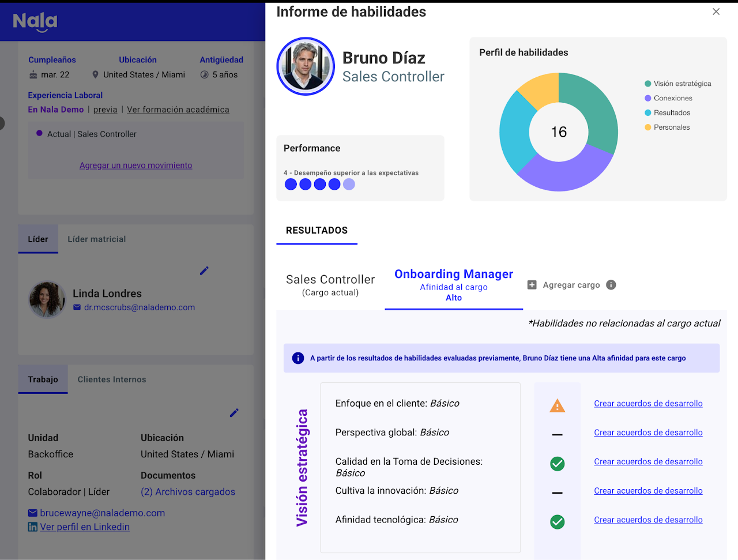Click the pencil edit icon in Líder section
The image size is (738, 560).
point(204,270)
